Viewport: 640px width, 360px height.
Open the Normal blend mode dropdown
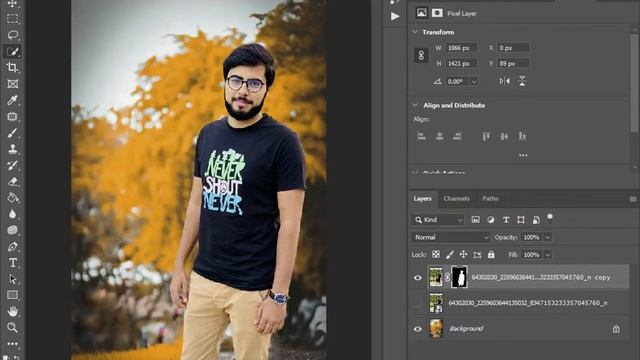(451, 237)
